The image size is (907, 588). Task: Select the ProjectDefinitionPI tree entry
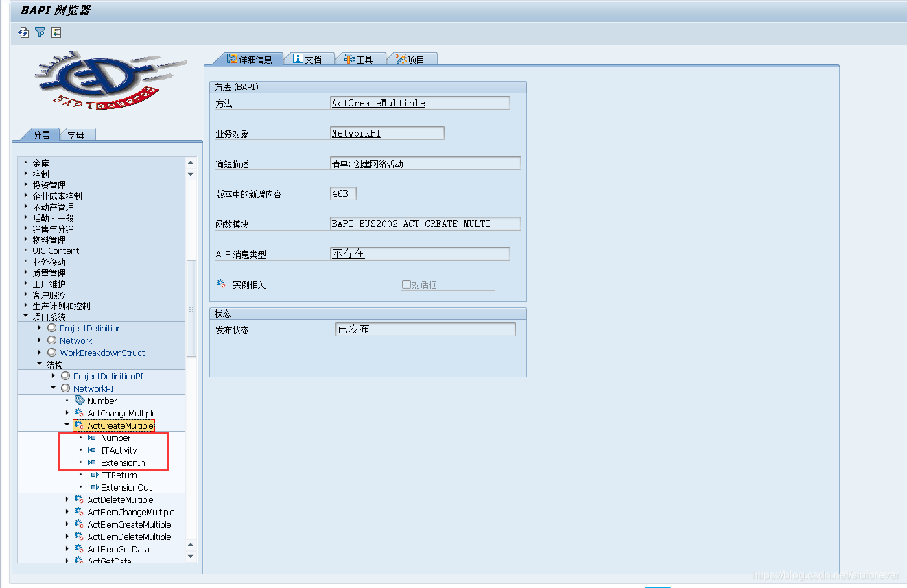point(108,376)
